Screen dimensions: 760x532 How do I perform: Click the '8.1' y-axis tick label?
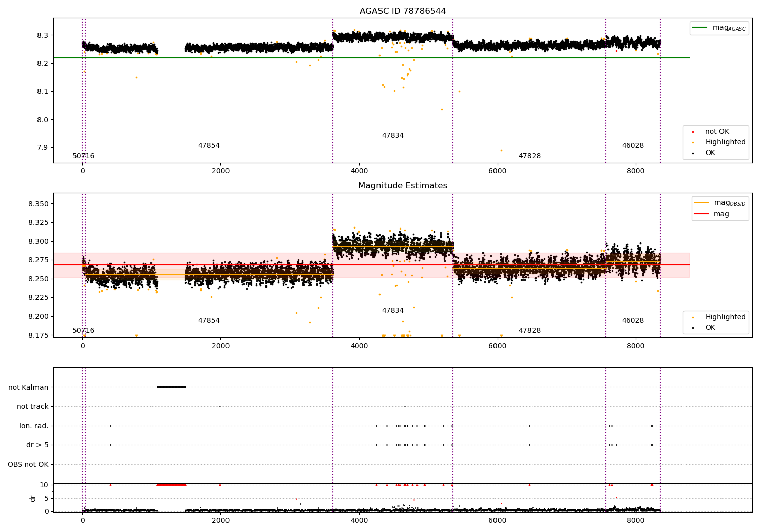click(x=43, y=92)
